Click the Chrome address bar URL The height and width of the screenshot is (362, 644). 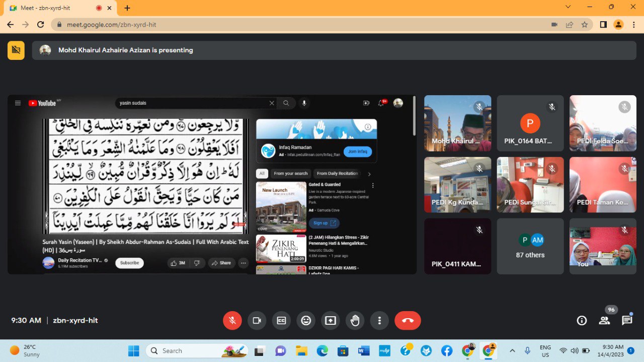[x=111, y=24]
